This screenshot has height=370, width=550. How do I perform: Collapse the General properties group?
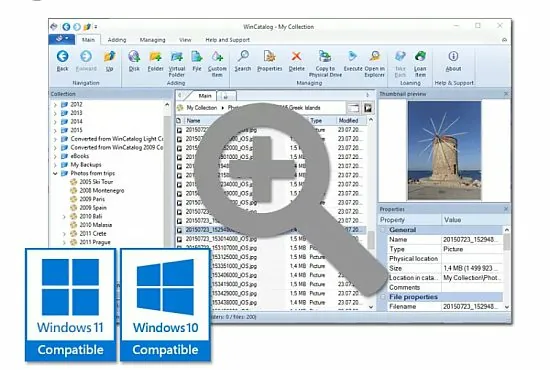coord(383,230)
